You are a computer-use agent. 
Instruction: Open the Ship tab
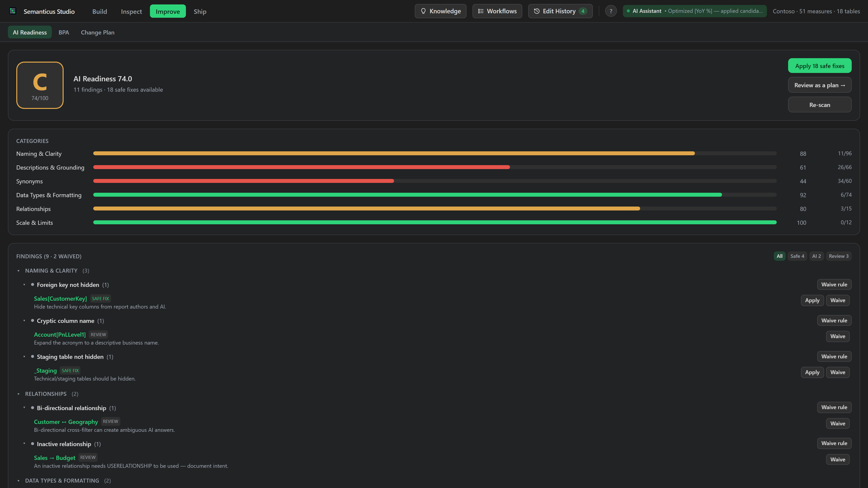click(x=200, y=11)
